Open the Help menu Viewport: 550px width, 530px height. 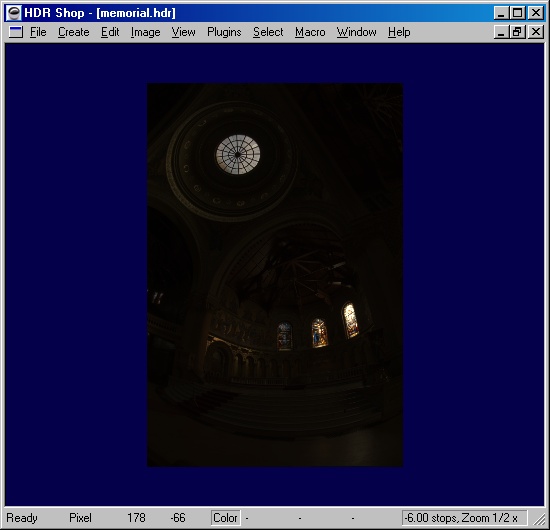399,32
